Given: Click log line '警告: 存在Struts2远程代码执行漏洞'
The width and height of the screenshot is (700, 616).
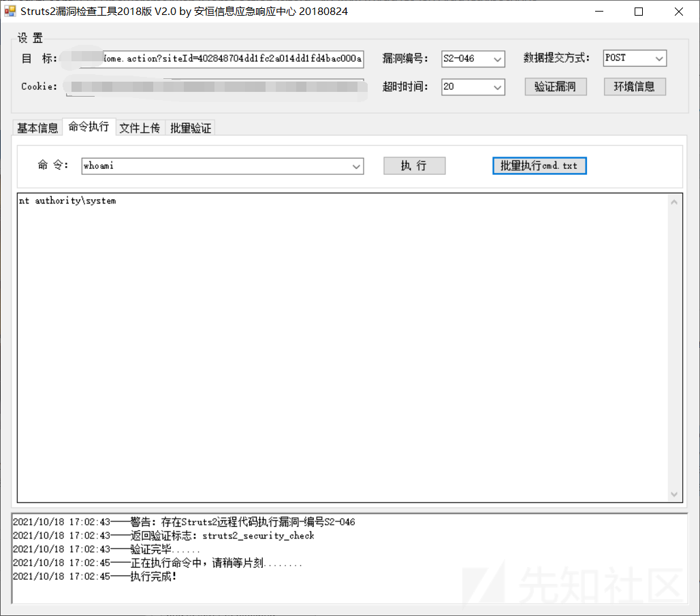Looking at the screenshot, I should coord(184,522).
